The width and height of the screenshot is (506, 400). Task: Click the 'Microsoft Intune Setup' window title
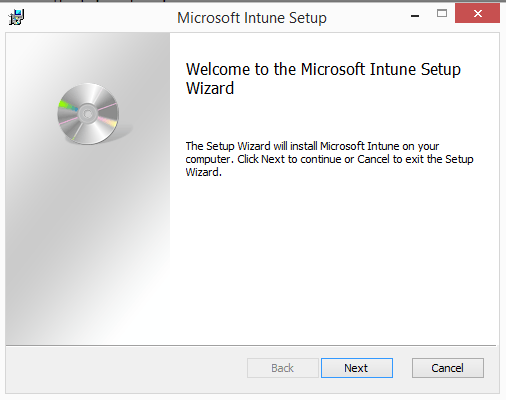coord(252,18)
